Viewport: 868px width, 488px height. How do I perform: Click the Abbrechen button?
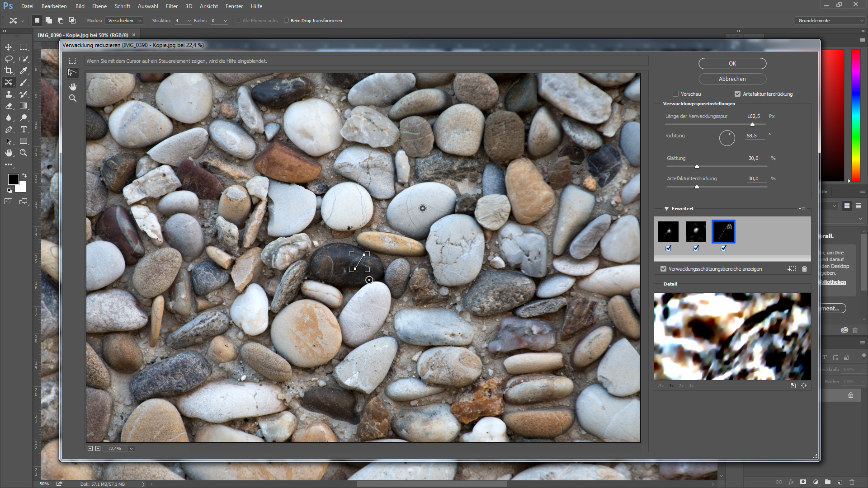[732, 79]
